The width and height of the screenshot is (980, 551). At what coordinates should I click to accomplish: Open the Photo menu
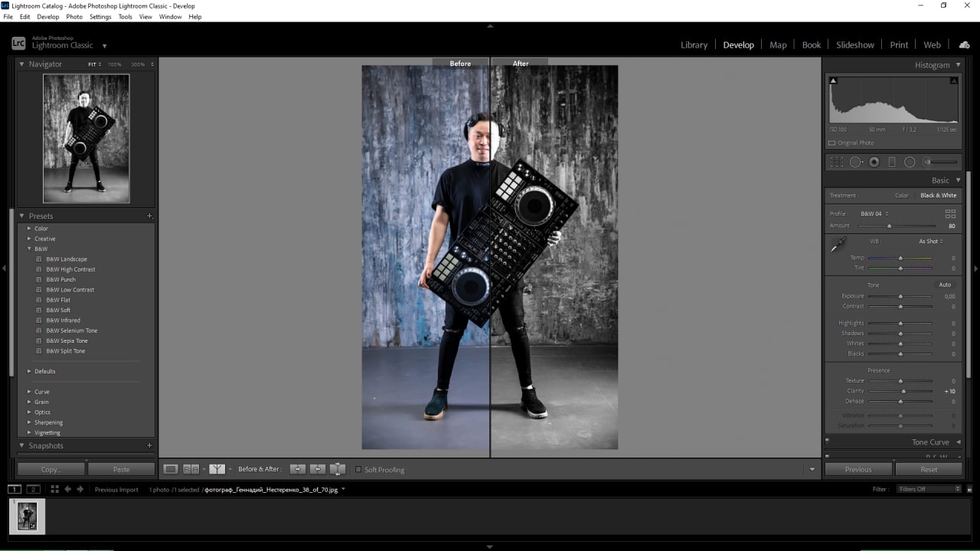click(x=74, y=16)
